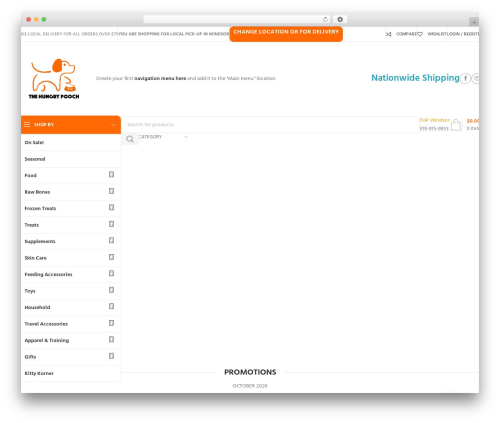The width and height of the screenshot is (500, 423).
Task: Select the Gifts category
Action: (x=71, y=357)
